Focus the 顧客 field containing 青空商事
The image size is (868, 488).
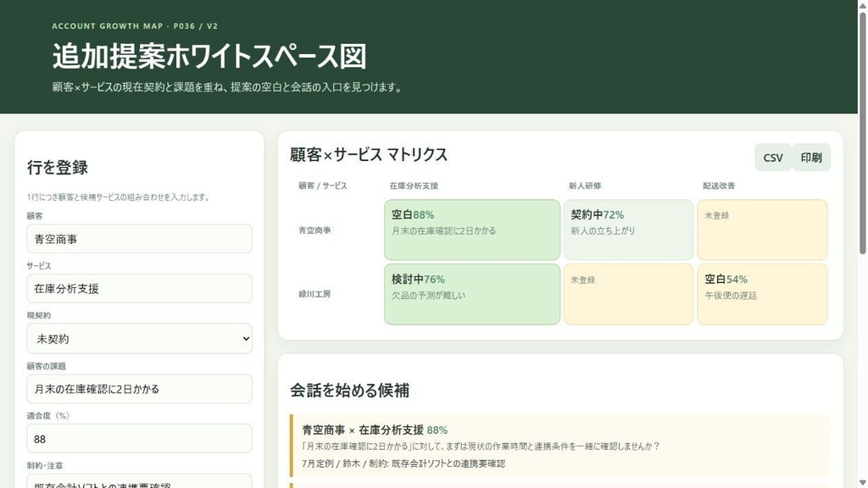[x=140, y=239]
